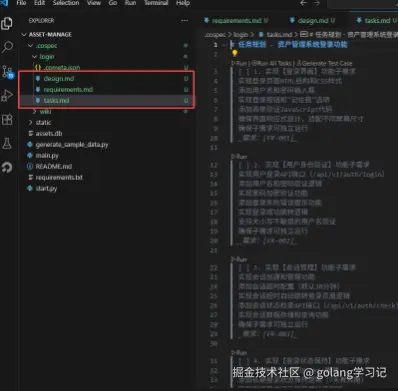Click the Python icon beside generate_sample_data.py
This screenshot has height=391, width=398.
(30, 144)
